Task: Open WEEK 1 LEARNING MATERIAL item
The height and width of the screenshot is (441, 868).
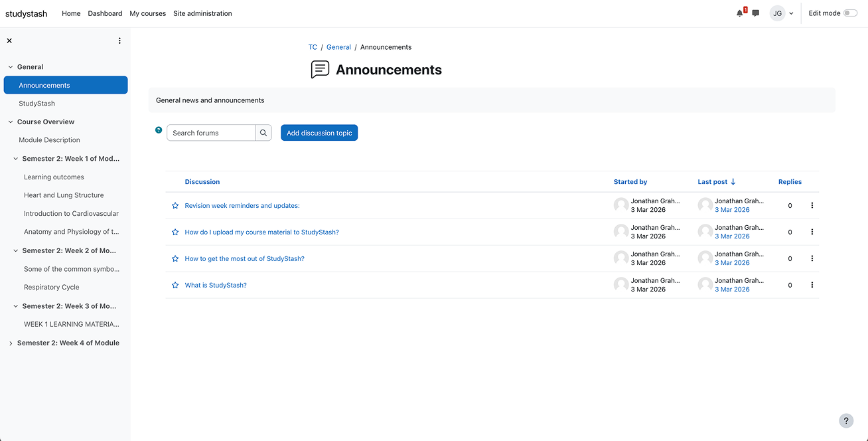Action: pyautogui.click(x=72, y=325)
